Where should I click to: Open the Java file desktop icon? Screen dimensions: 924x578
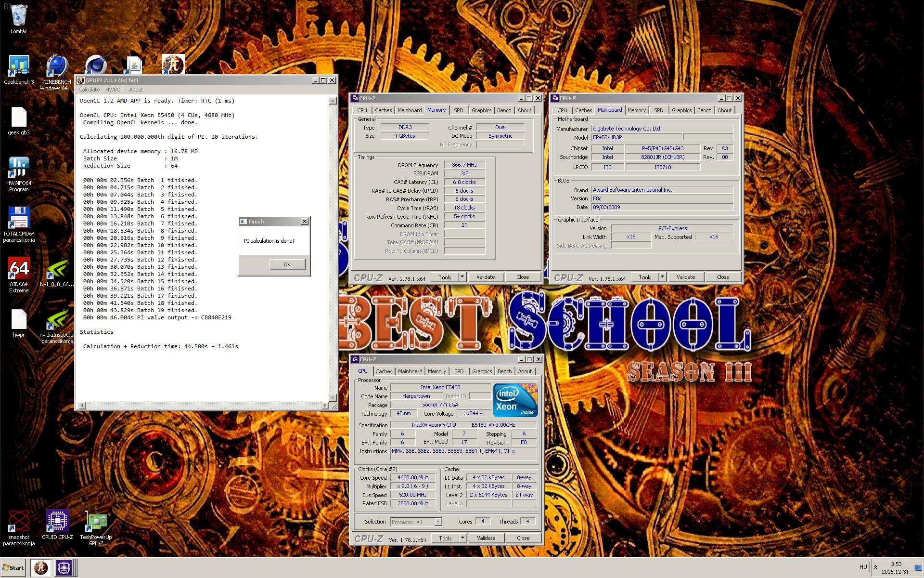point(134,65)
